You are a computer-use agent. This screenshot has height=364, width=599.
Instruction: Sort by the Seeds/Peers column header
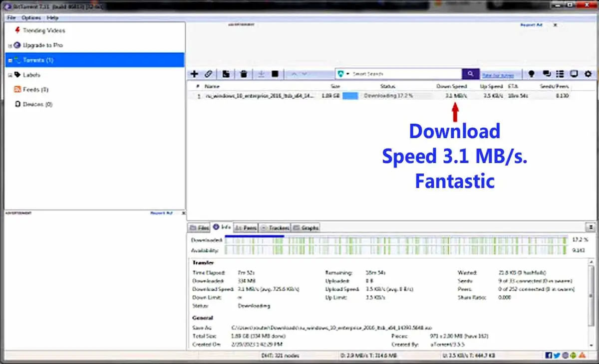tap(554, 86)
